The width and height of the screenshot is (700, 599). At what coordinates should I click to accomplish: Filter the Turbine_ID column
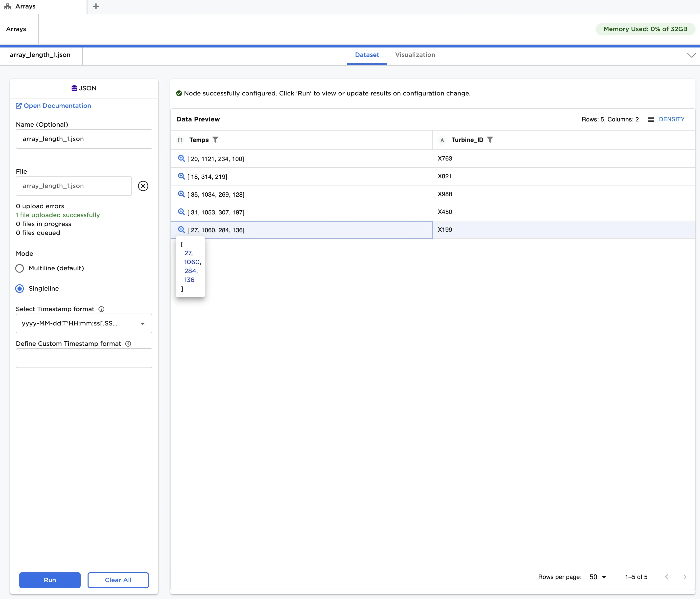(490, 140)
